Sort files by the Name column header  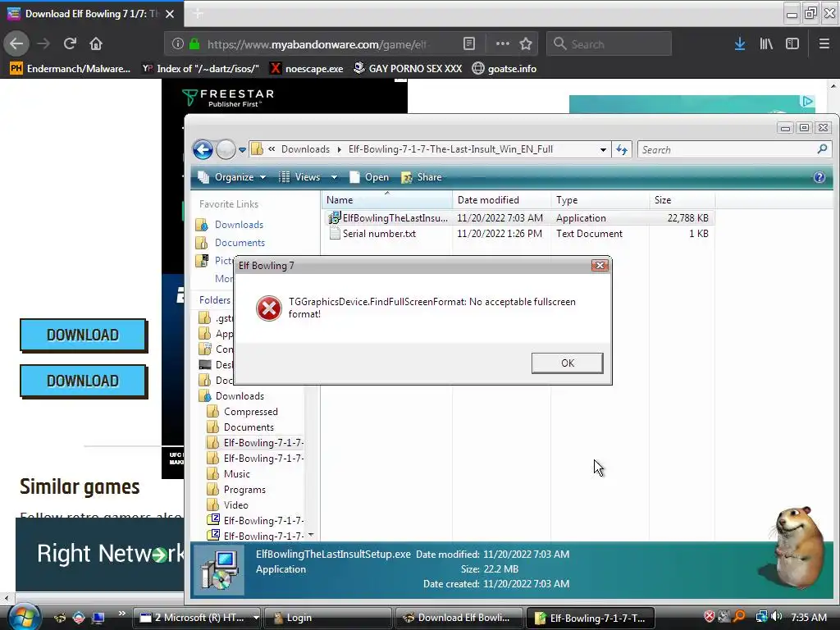click(x=387, y=200)
